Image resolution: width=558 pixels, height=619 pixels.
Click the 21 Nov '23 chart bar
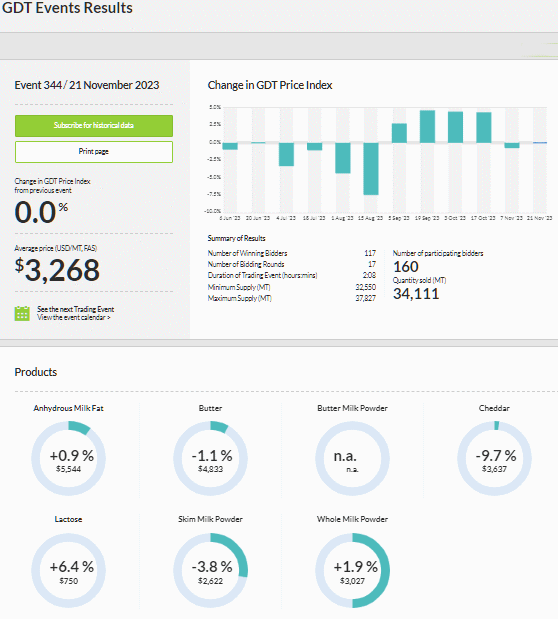540,143
